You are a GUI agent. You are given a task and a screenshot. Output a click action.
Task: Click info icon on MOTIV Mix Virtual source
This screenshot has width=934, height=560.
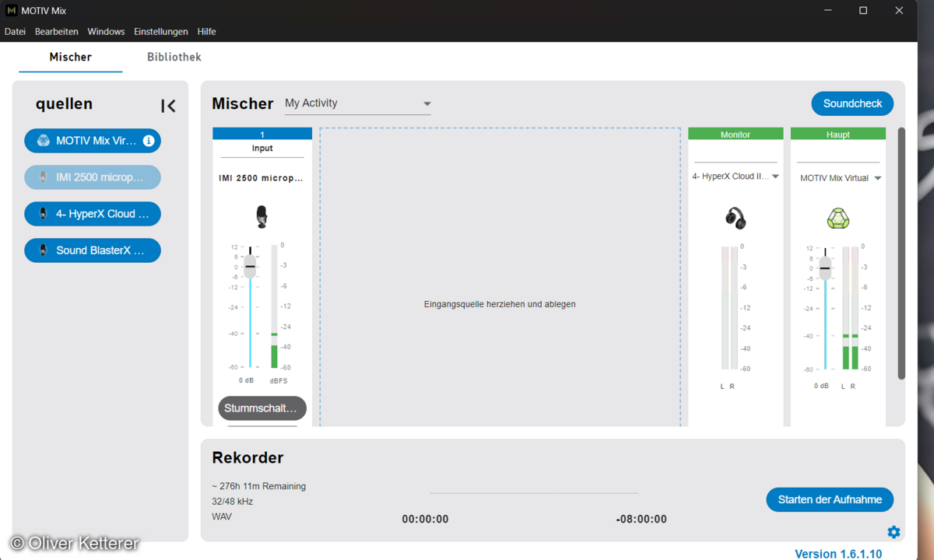click(149, 141)
